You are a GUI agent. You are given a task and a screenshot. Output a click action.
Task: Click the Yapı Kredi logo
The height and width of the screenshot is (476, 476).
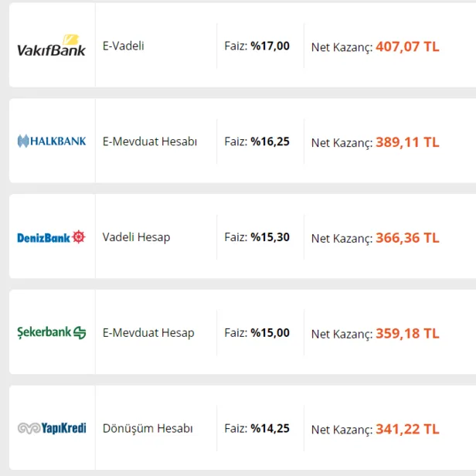click(51, 428)
